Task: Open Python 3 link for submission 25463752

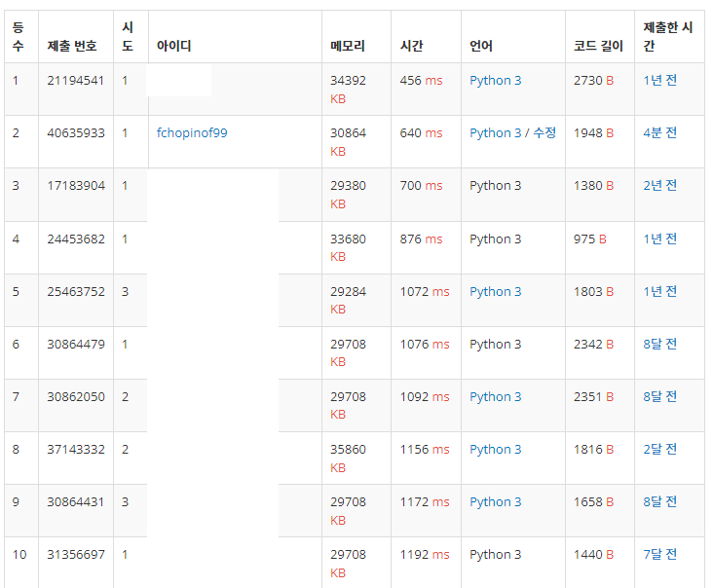Action: [495, 291]
